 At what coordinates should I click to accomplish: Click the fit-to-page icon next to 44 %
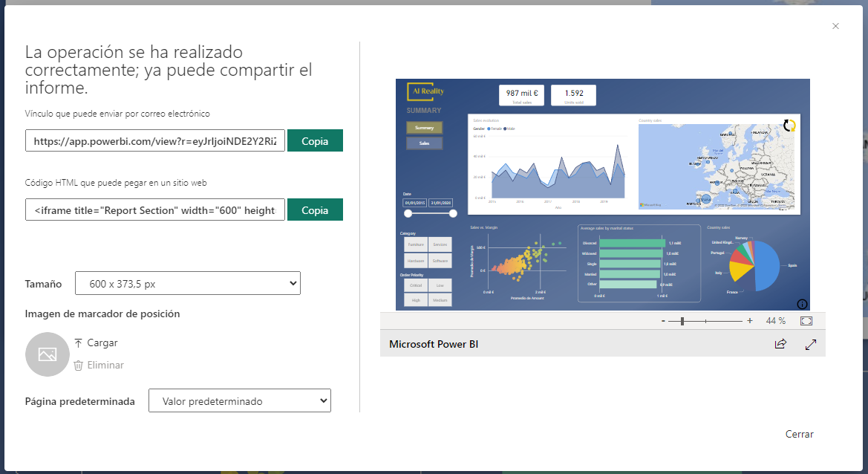coord(806,321)
